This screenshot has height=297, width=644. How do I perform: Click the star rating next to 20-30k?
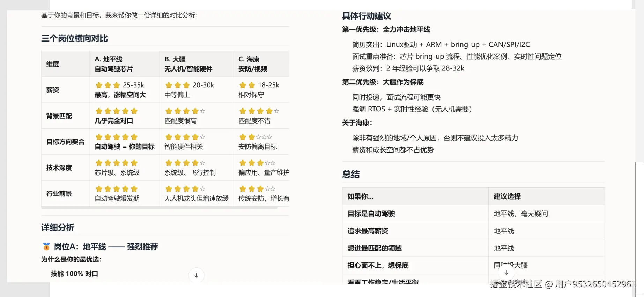coord(177,85)
